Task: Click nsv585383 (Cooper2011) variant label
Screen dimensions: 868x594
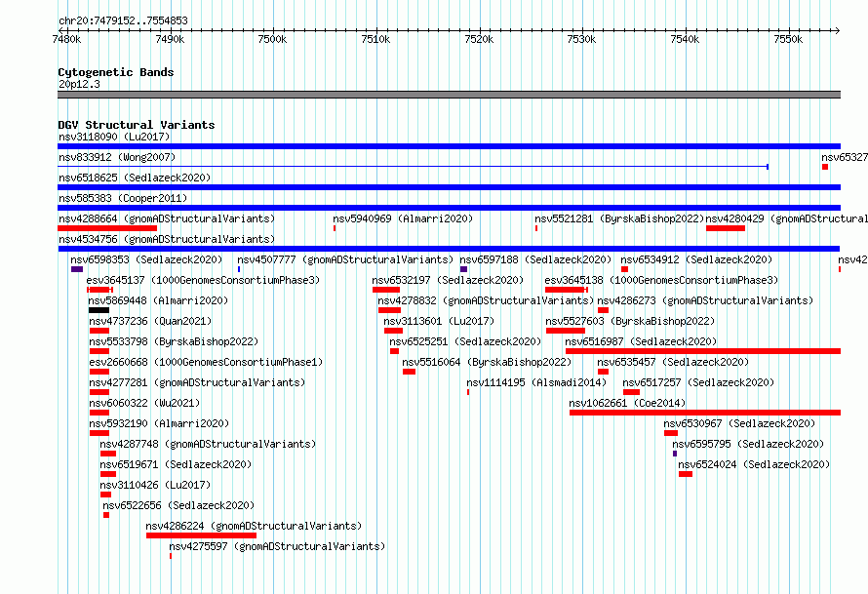Action: [123, 198]
